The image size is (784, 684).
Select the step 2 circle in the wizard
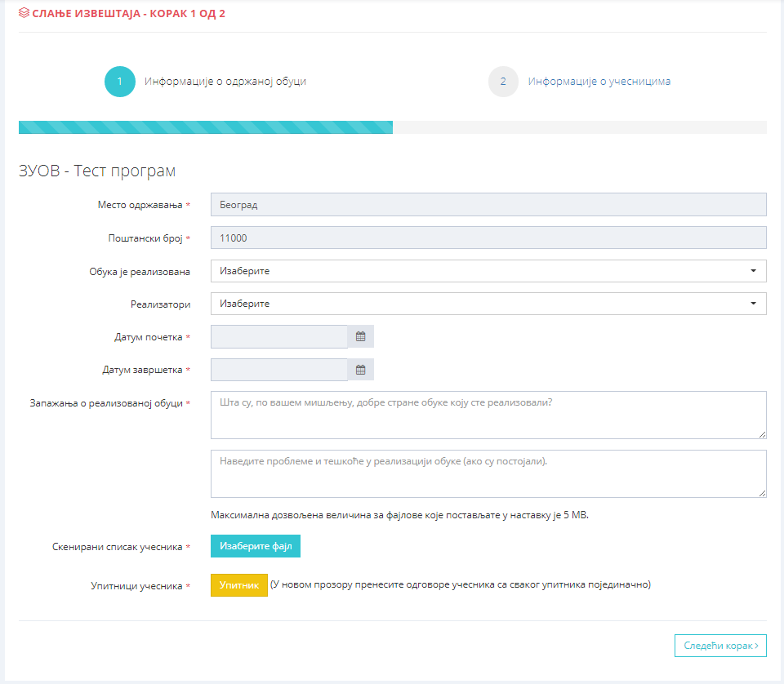click(503, 82)
